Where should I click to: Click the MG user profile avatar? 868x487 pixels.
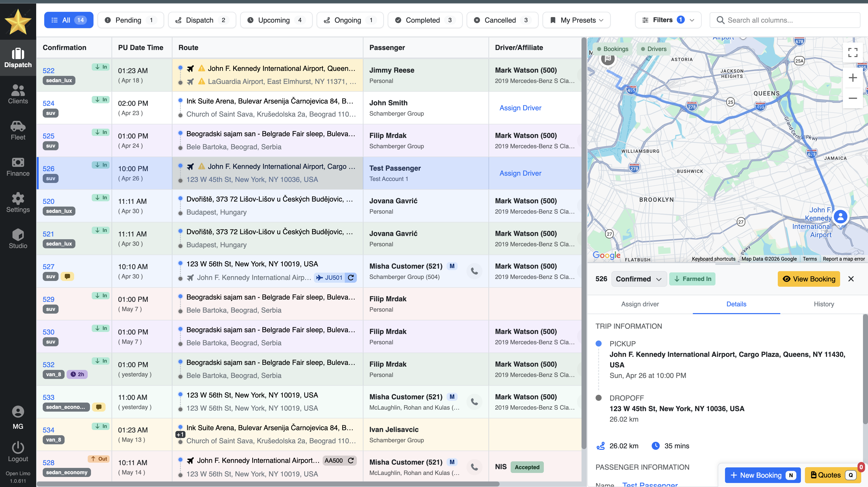click(18, 412)
